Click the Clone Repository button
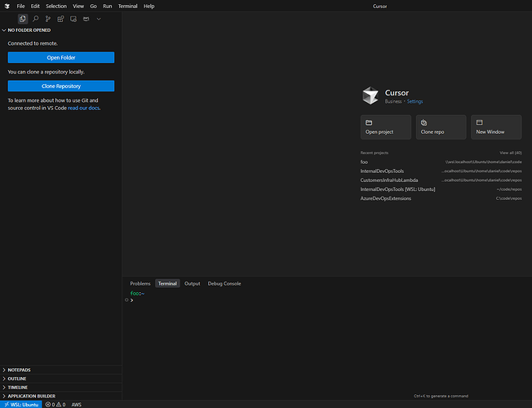This screenshot has width=532, height=408. 61,86
